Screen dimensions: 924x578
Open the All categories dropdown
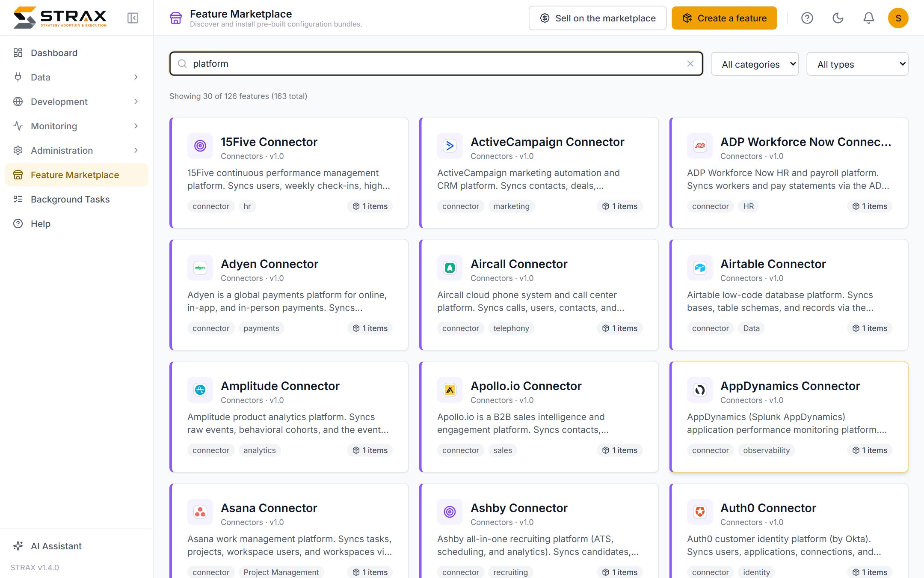click(x=755, y=64)
